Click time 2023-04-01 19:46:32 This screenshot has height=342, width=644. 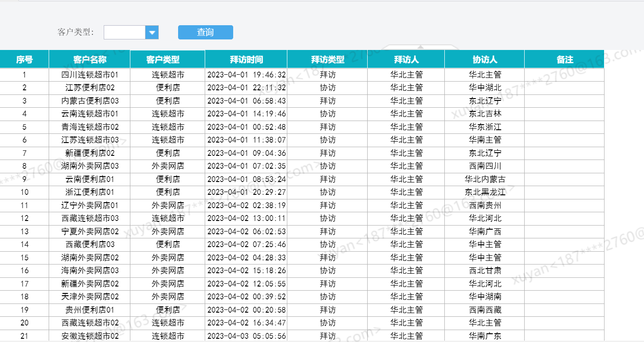coord(246,75)
